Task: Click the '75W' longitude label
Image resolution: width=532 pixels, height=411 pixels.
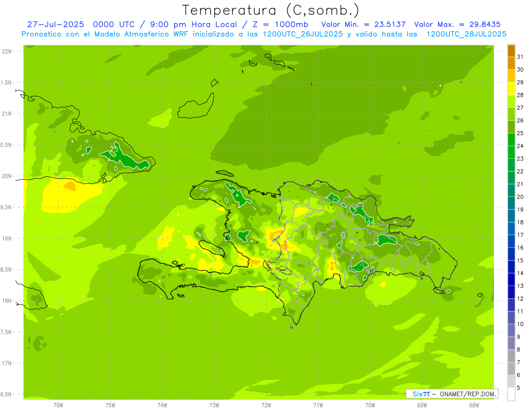Action: click(110, 405)
